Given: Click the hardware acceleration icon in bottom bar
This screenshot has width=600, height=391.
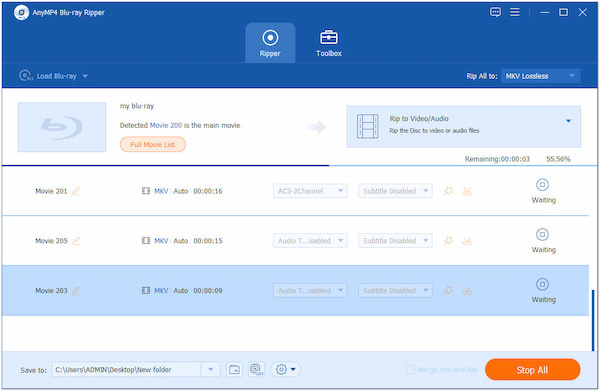Looking at the screenshot, I should click(256, 370).
